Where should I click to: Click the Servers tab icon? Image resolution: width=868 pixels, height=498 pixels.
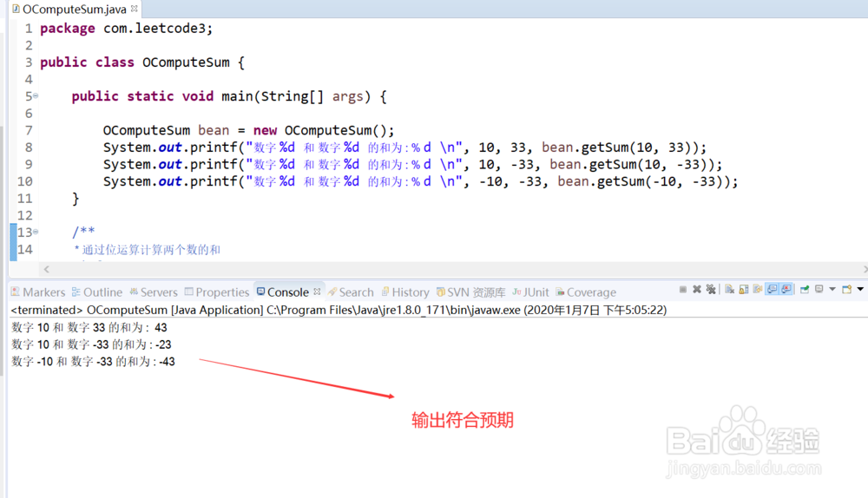(134, 292)
